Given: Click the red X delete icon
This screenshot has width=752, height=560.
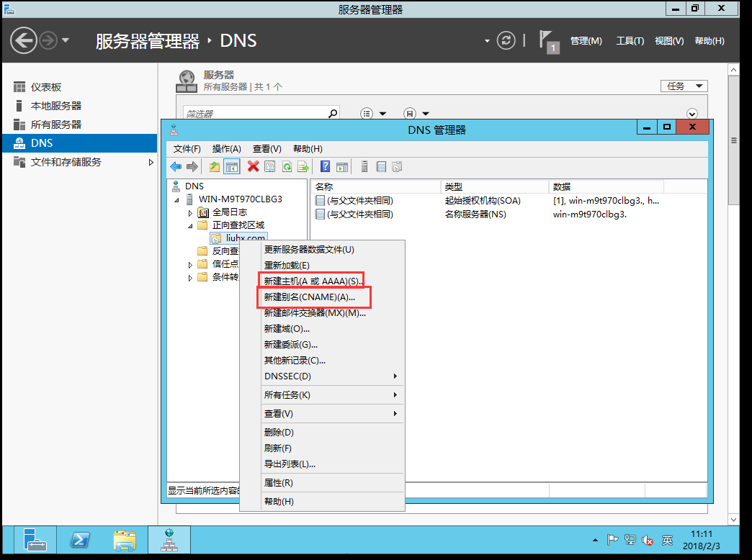Looking at the screenshot, I should (x=254, y=167).
